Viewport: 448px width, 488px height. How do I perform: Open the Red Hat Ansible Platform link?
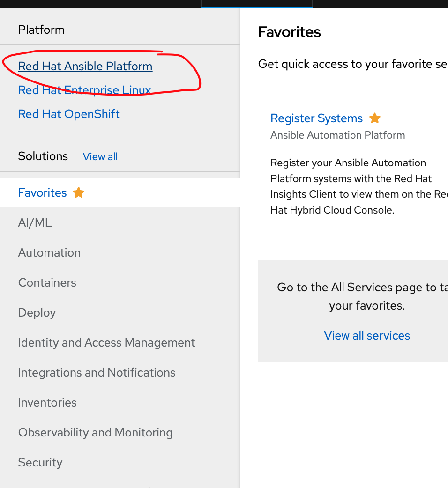pyautogui.click(x=85, y=67)
